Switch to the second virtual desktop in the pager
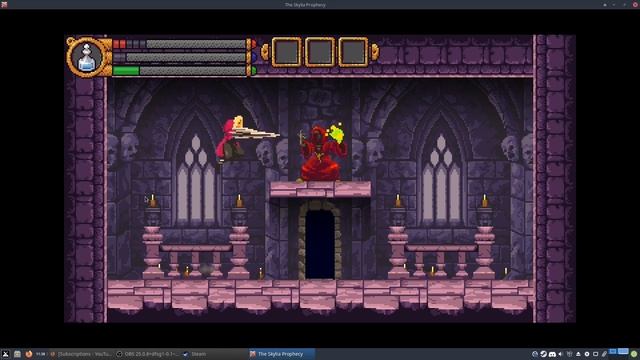The height and width of the screenshot is (360, 640). 623,351
